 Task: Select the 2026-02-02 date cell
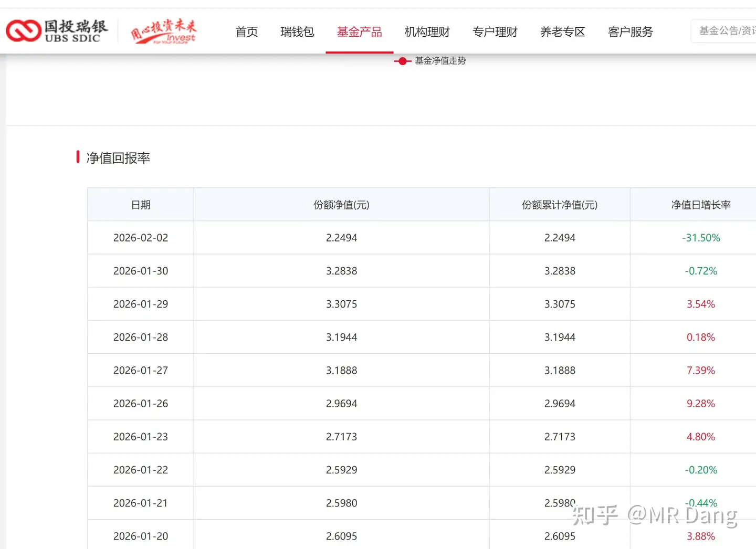(x=141, y=238)
